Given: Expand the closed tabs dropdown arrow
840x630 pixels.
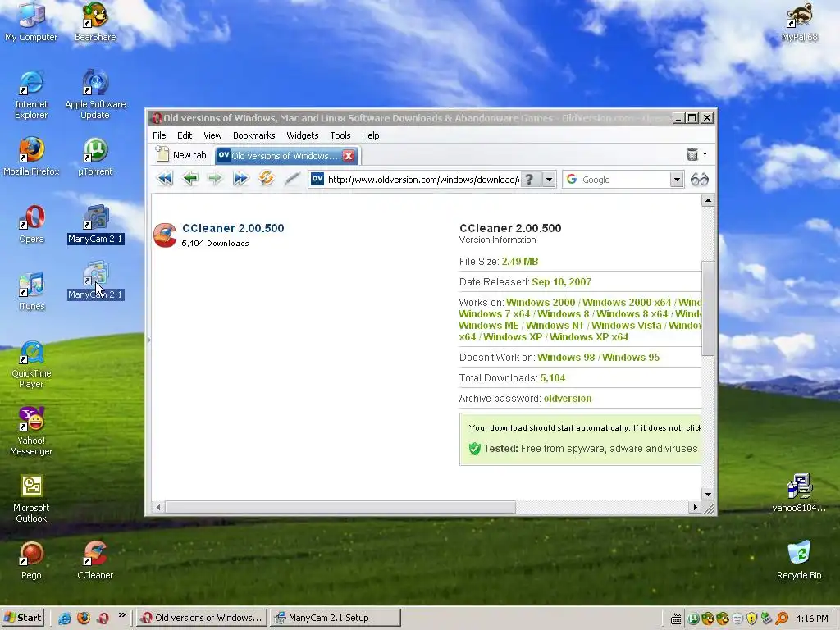Looking at the screenshot, I should 705,154.
